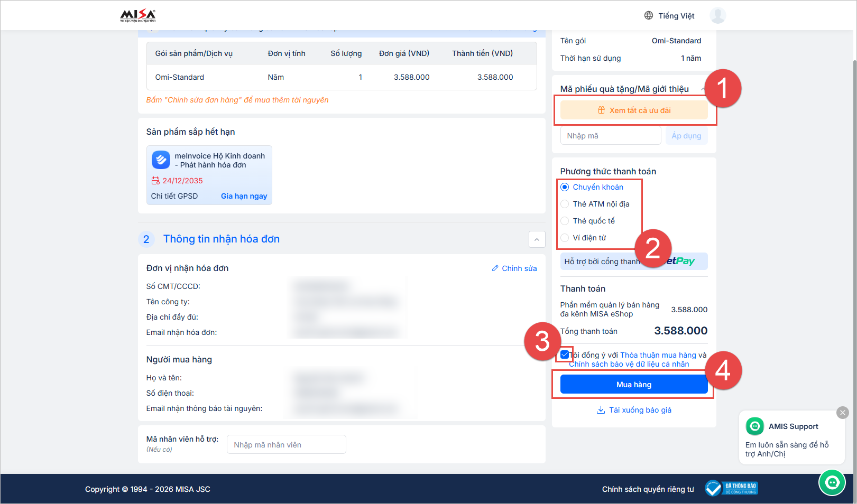
Task: Open the Thỏa thuận mua hàng link
Action: (x=658, y=355)
